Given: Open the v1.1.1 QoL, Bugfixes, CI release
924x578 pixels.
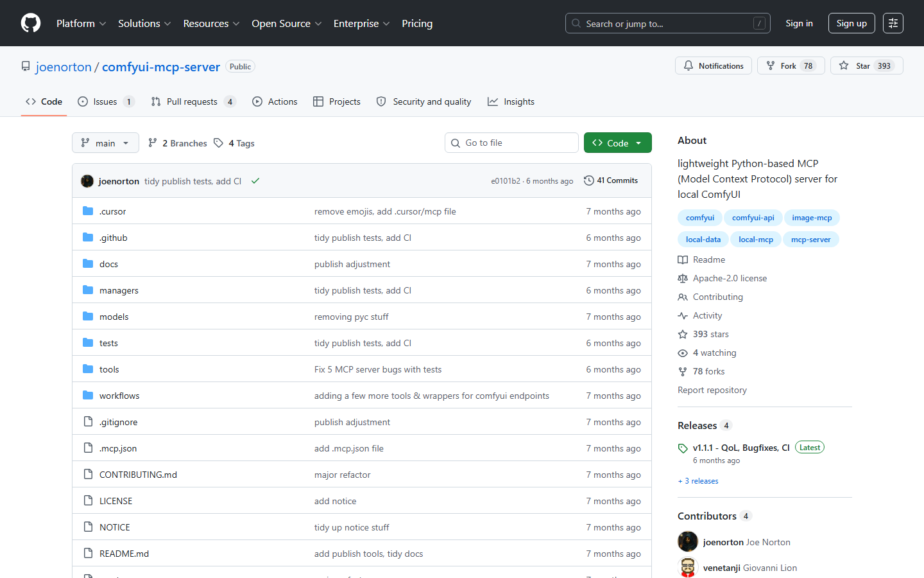Looking at the screenshot, I should coord(741,448).
